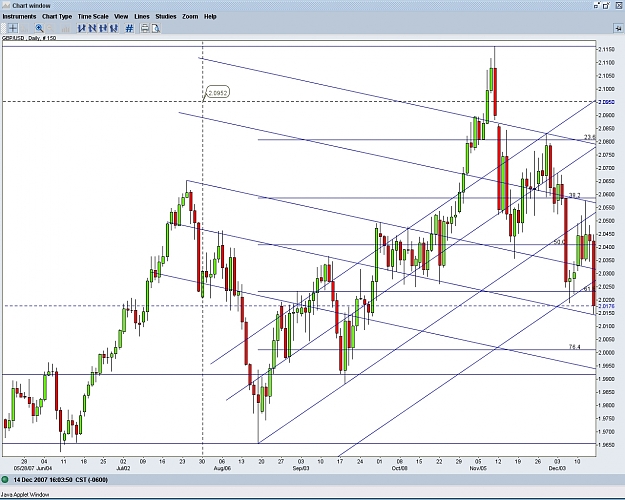
Task: Click the greyed chart icon after zoom out
Action: pyautogui.click(x=65, y=28)
